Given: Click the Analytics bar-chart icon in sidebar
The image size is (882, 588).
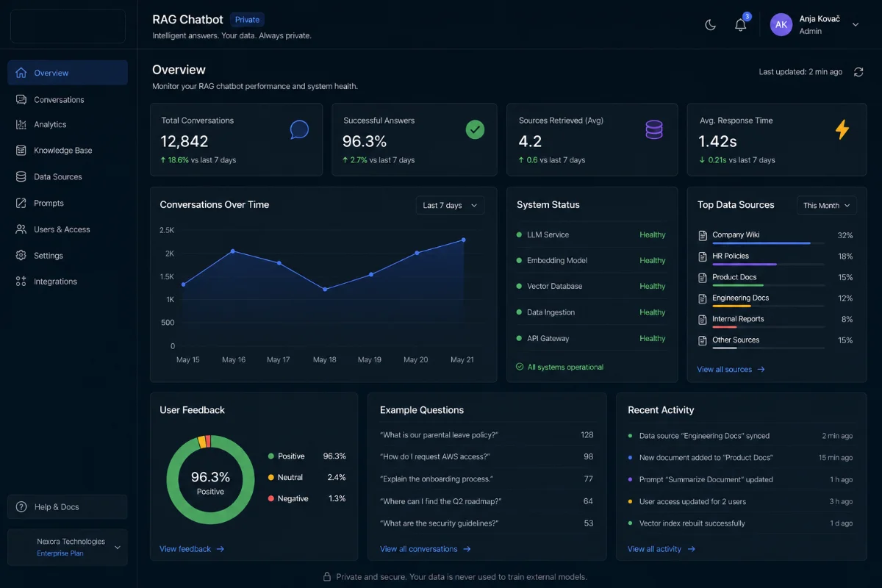Looking at the screenshot, I should point(21,125).
